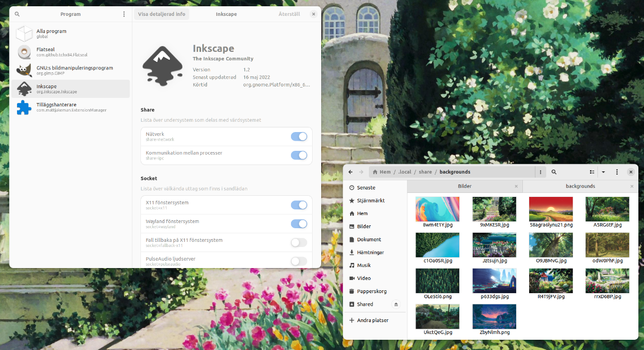Switch to backgrounds tab in Files

point(580,186)
